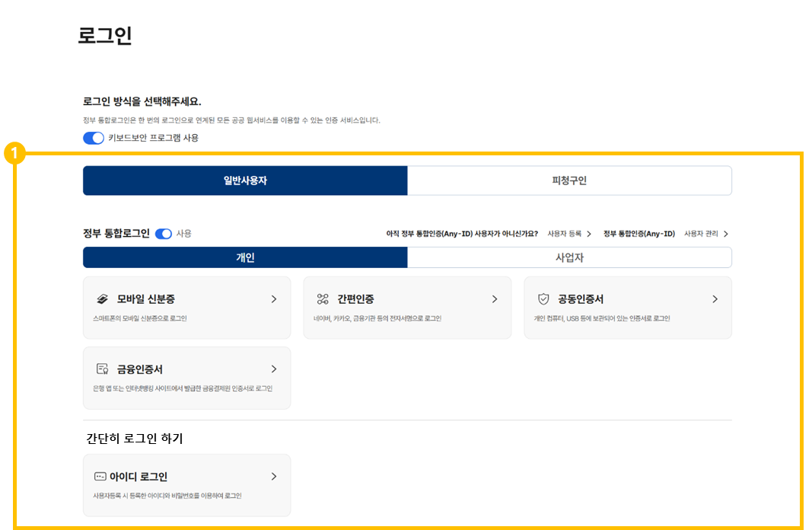Click the ID login keypad icon

pos(100,476)
